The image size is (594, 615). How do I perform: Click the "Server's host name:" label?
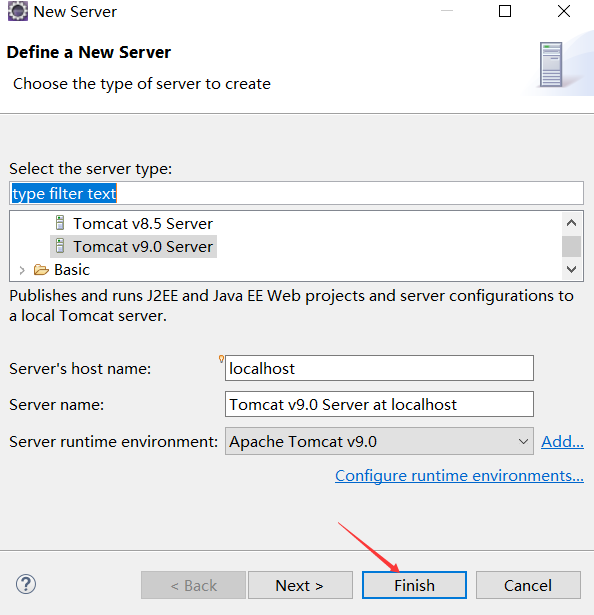point(80,369)
